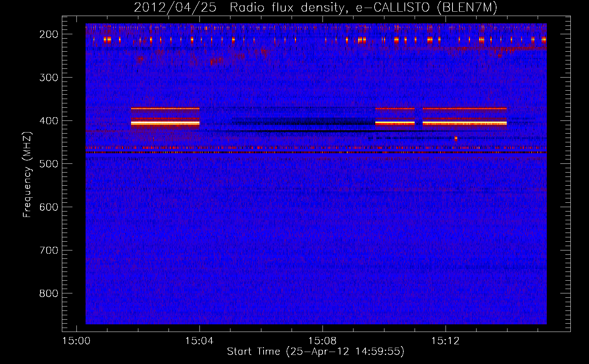The width and height of the screenshot is (589, 364).
Task: Click the 15:08 time axis label
Action: click(322, 341)
